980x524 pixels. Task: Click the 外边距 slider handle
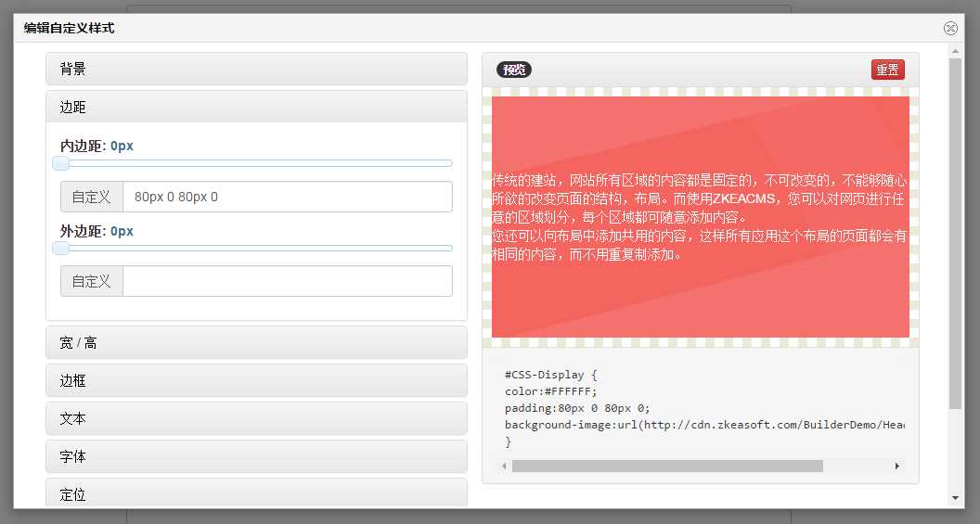pyautogui.click(x=60, y=249)
